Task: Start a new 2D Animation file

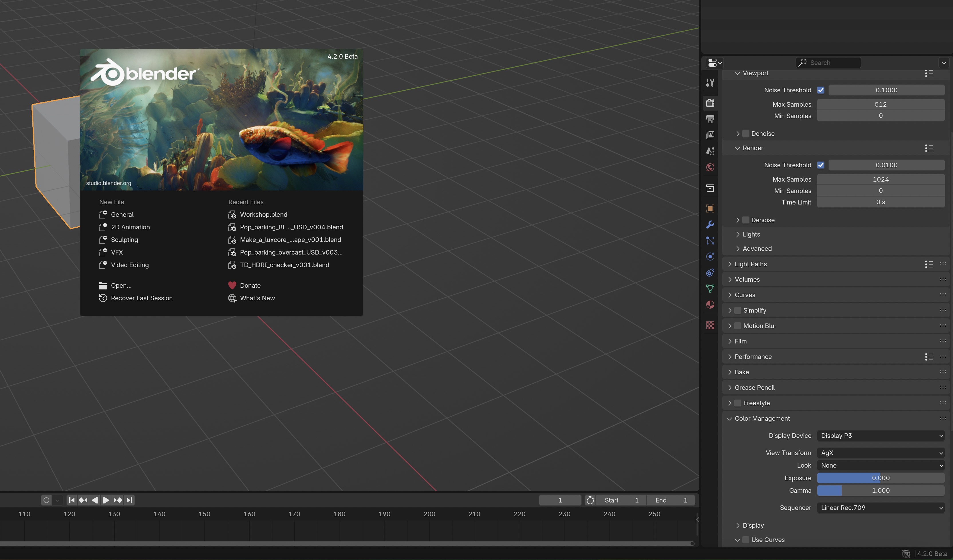Action: tap(130, 227)
